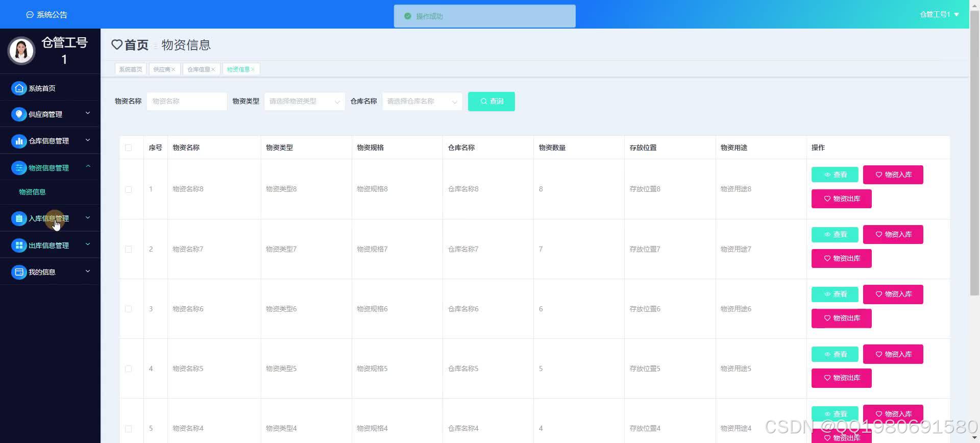Close the 物资信息 tab
The width and height of the screenshot is (980, 443).
(x=253, y=69)
